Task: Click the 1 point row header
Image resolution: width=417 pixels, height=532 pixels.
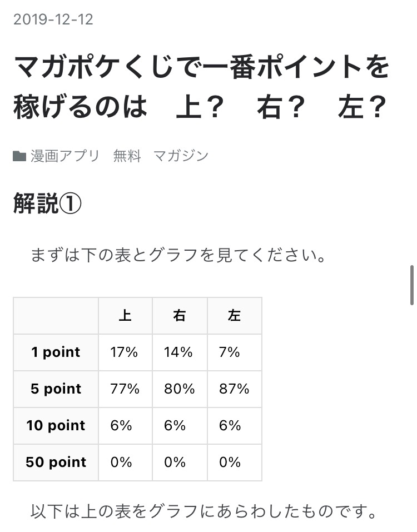Action: tap(56, 352)
